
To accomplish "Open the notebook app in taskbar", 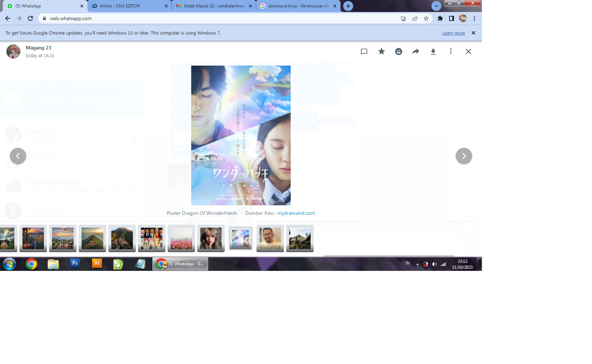I will point(140,264).
